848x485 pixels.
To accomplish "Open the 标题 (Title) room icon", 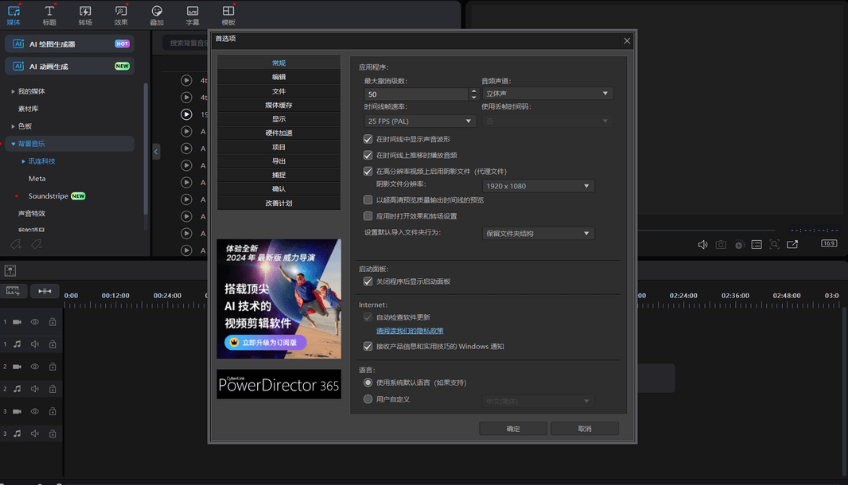I will [50, 14].
